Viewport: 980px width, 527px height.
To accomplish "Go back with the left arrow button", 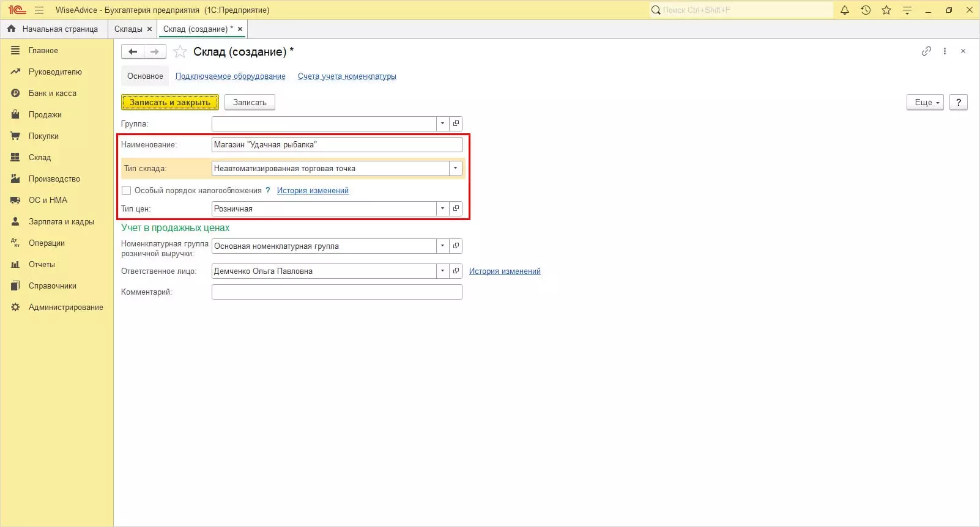I will click(x=133, y=52).
